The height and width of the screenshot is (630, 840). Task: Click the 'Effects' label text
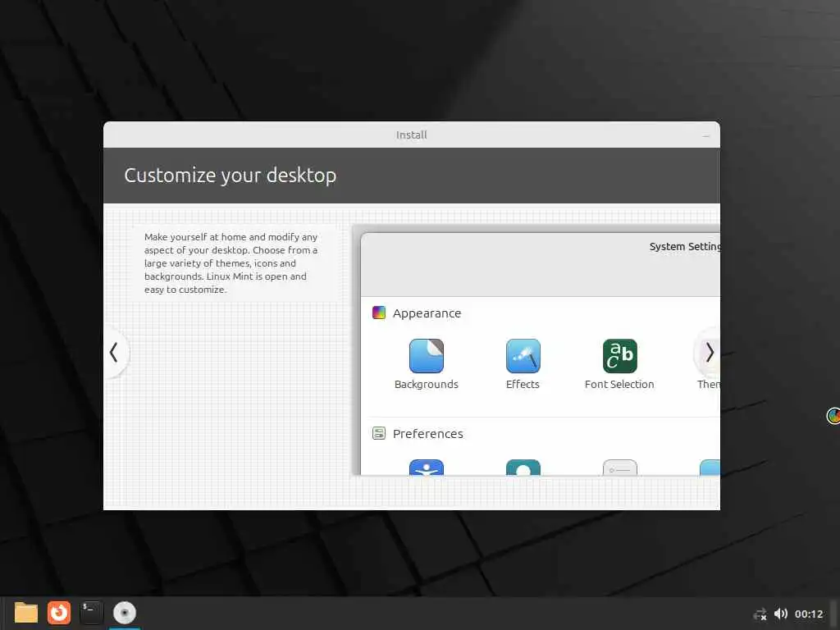tap(523, 384)
